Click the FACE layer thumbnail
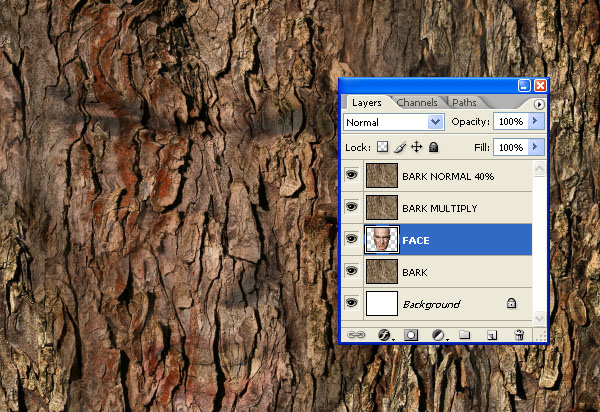 (382, 239)
